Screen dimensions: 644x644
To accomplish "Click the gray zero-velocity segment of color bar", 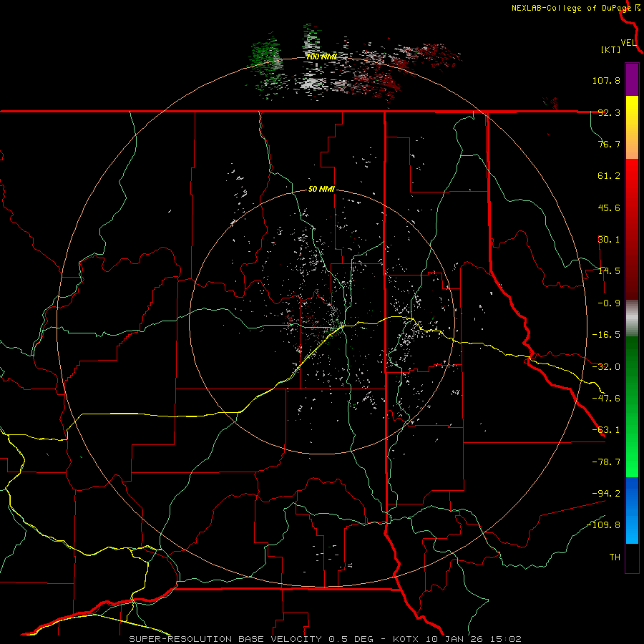I will pyautogui.click(x=632, y=318).
